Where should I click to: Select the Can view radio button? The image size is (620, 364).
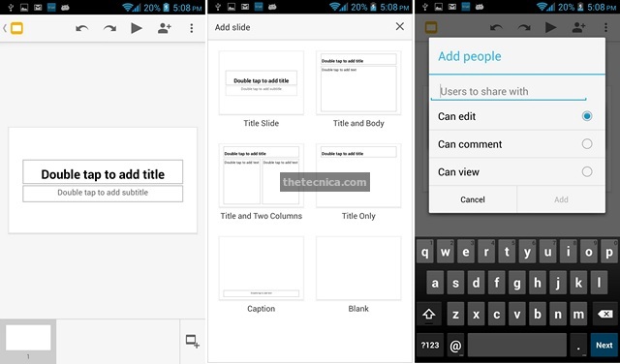(x=587, y=171)
